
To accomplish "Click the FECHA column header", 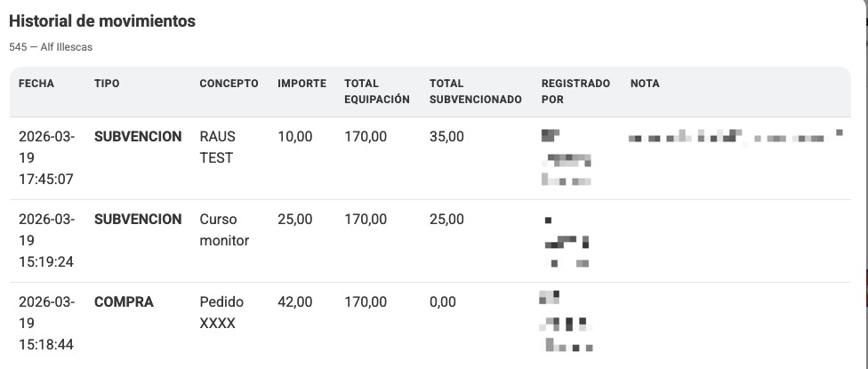I will [36, 84].
